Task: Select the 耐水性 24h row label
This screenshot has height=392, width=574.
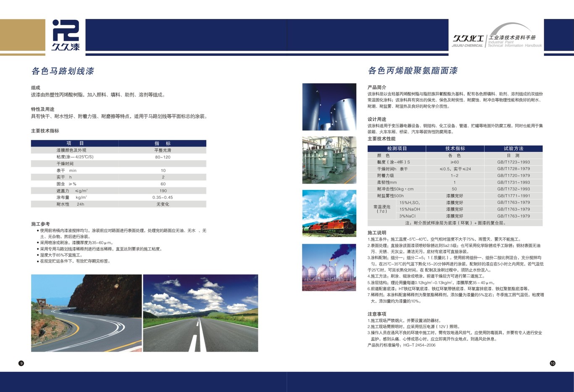Action: pos(70,204)
